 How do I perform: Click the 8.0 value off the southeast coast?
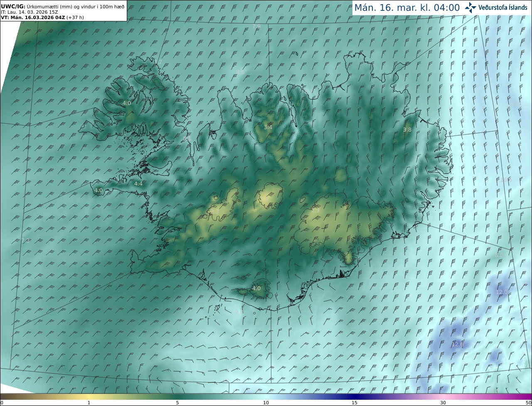point(500,255)
